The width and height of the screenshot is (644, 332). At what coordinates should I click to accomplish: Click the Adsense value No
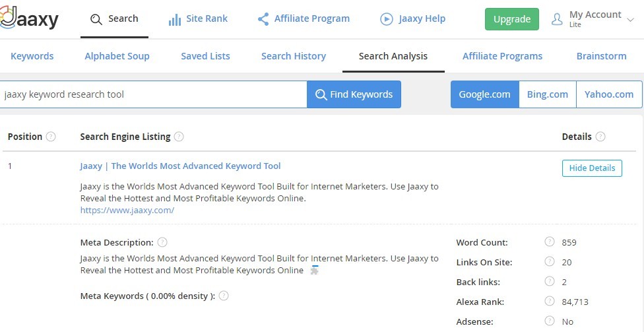click(567, 321)
